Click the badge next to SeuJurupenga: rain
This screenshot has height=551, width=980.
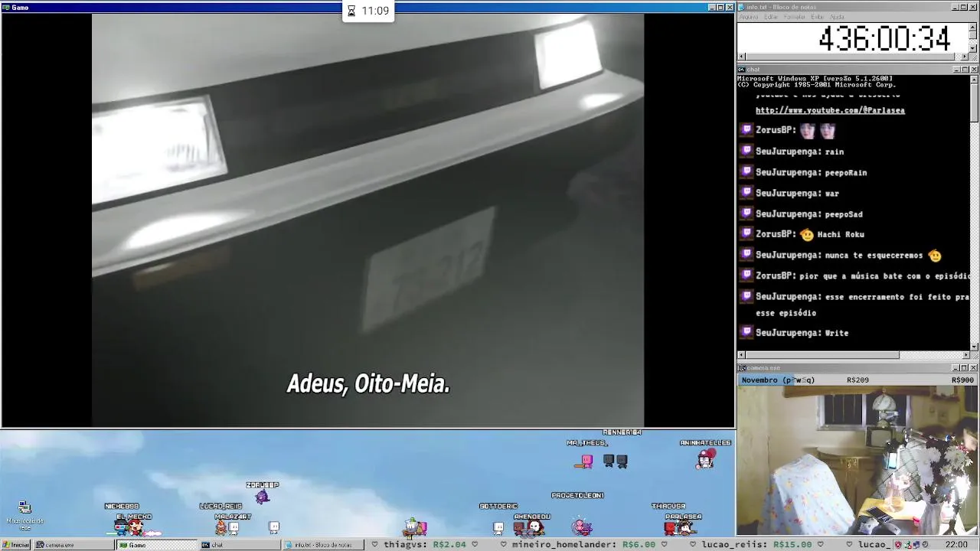(x=746, y=152)
